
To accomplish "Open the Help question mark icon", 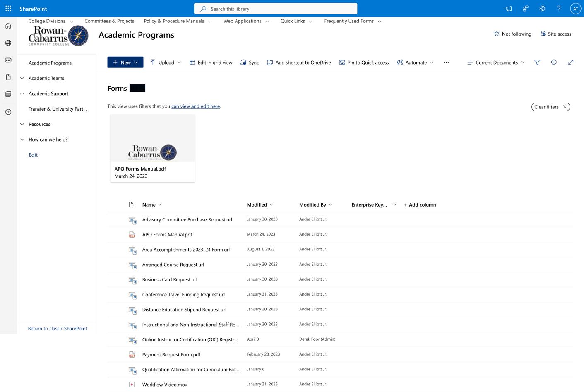I will tap(559, 8).
